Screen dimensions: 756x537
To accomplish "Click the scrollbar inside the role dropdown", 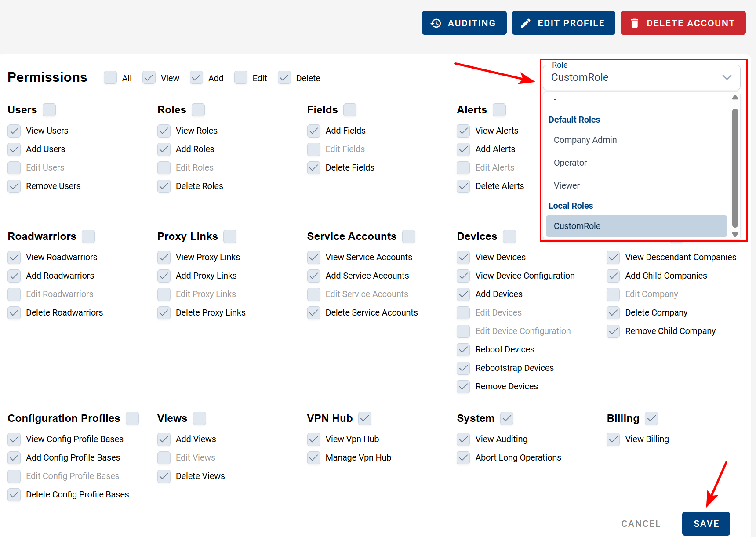I will [x=734, y=165].
